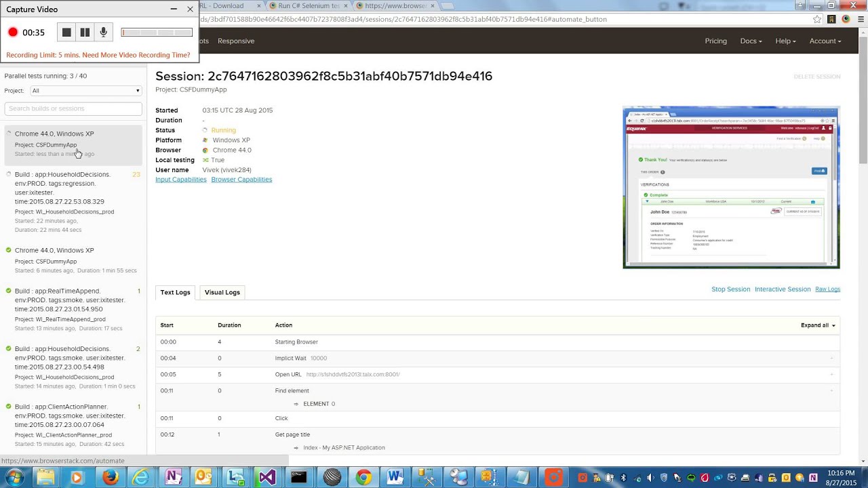Expand the Help dropdown menu

(x=787, y=41)
